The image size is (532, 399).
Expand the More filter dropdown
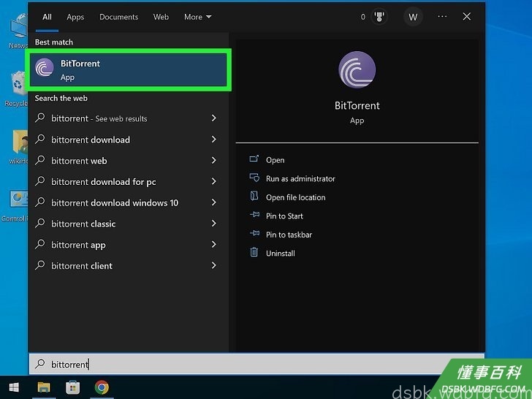point(197,17)
